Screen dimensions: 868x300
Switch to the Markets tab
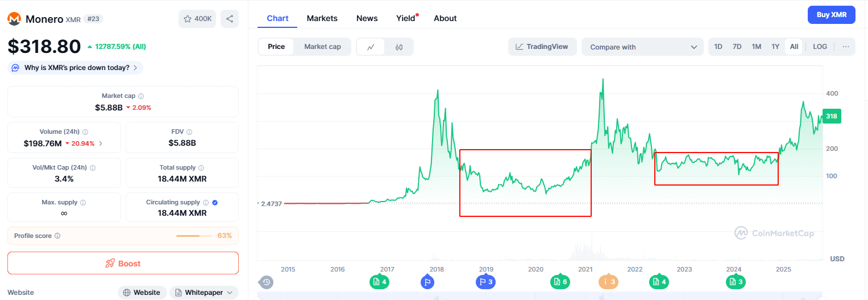pos(322,18)
